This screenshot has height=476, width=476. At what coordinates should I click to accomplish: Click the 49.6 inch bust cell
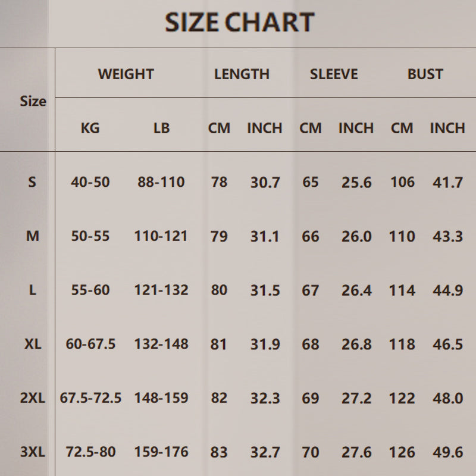[x=447, y=452]
